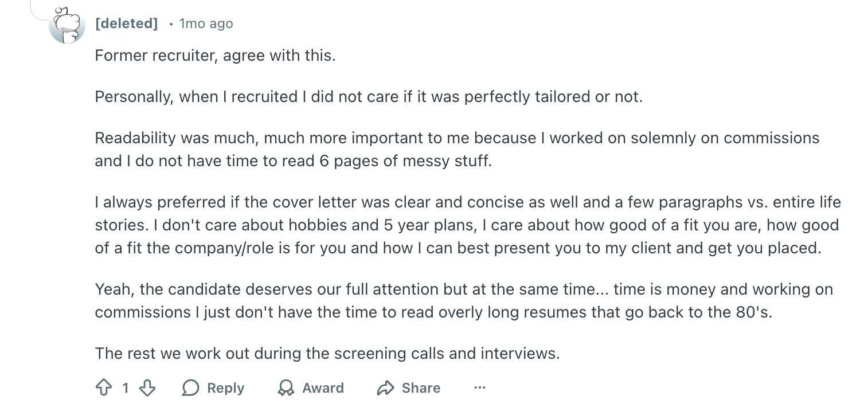Click the "1mo ago" timestamp
The image size is (868, 415).
tap(205, 24)
